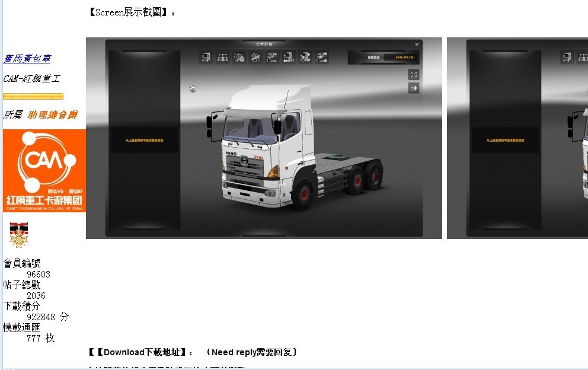Click the post count 2036
This screenshot has width=588, height=370.
coord(36,296)
